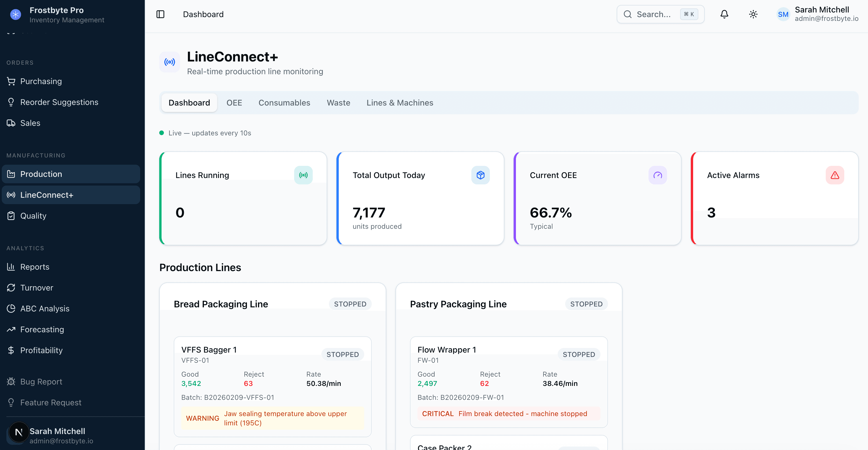The height and width of the screenshot is (450, 868).
Task: Switch to the OEE tab
Action: [234, 103]
